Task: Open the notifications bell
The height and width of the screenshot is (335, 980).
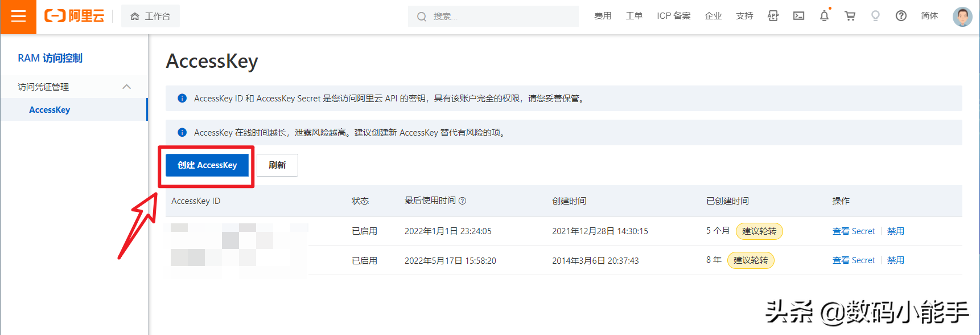Action: pos(824,16)
